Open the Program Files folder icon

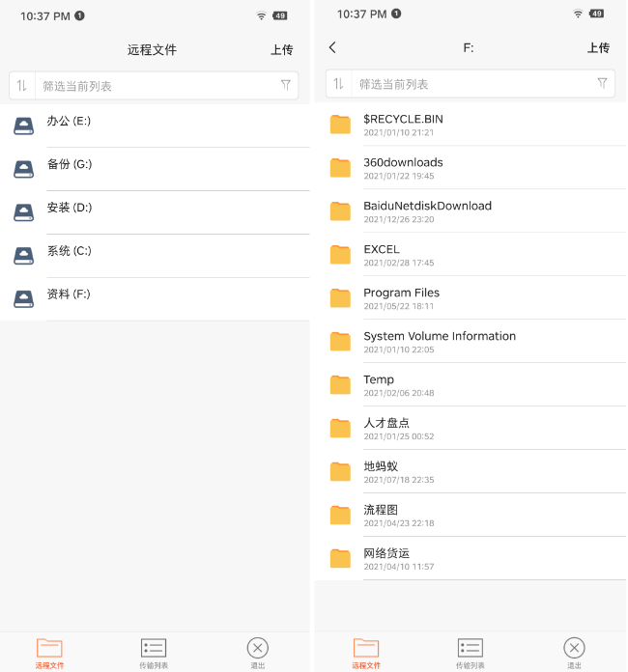340,297
